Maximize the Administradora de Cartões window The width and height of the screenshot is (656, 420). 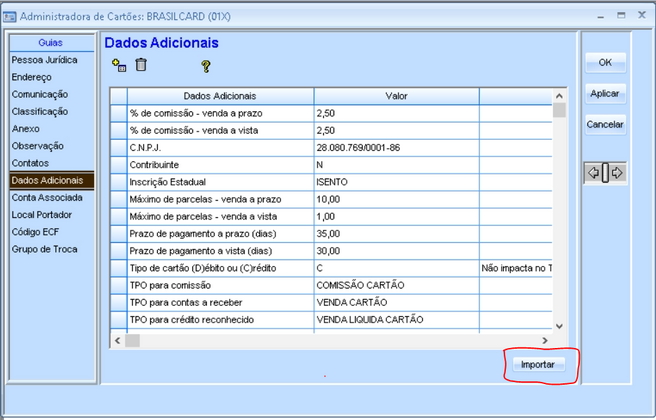point(621,15)
